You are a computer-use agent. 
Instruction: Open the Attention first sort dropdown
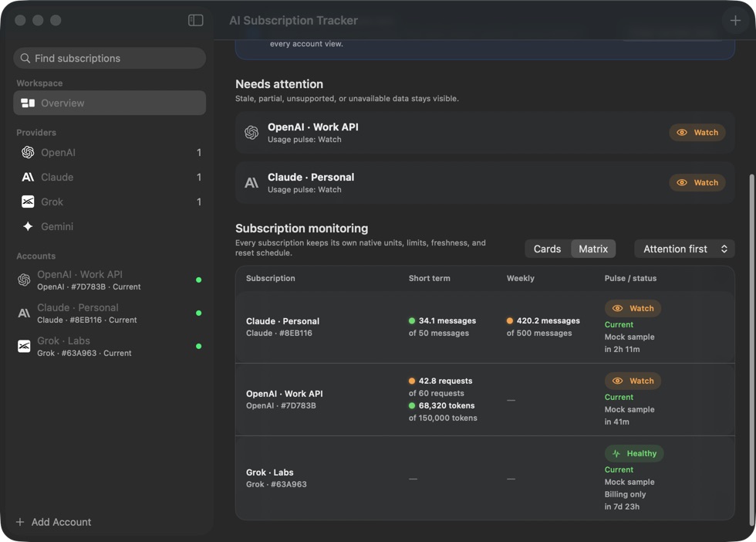[x=685, y=249]
